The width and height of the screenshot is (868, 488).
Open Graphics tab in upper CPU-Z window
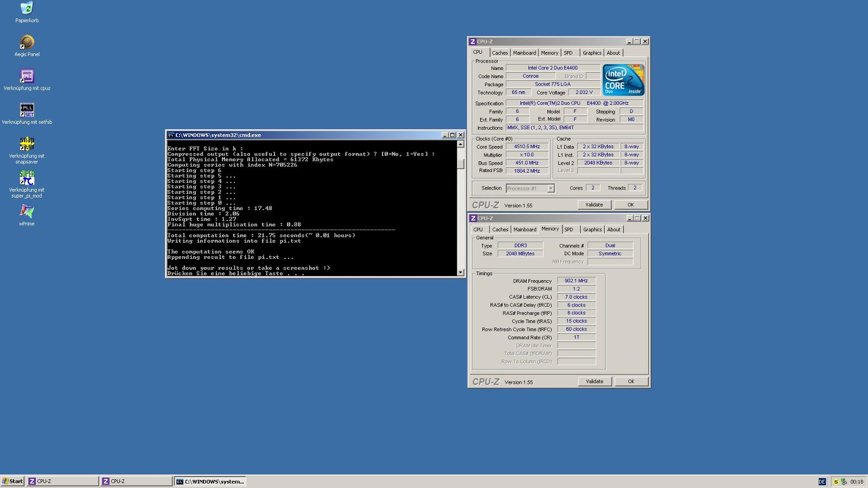point(592,53)
